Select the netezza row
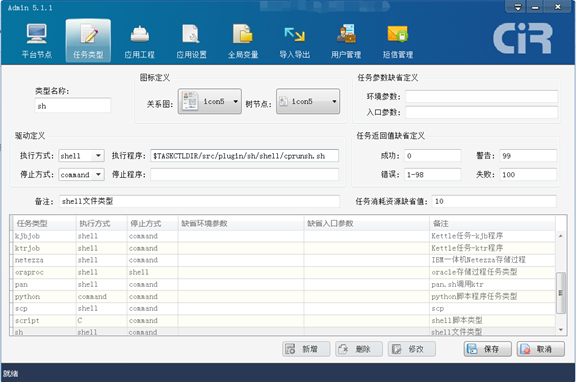This screenshot has width=576, height=382. [283, 260]
